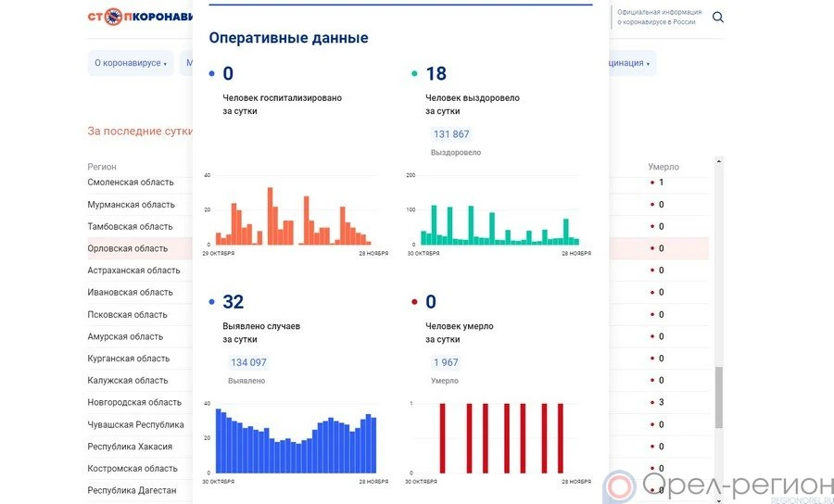Click the red dot beside deaths count
The height and width of the screenshot is (504, 834).
coord(414,302)
